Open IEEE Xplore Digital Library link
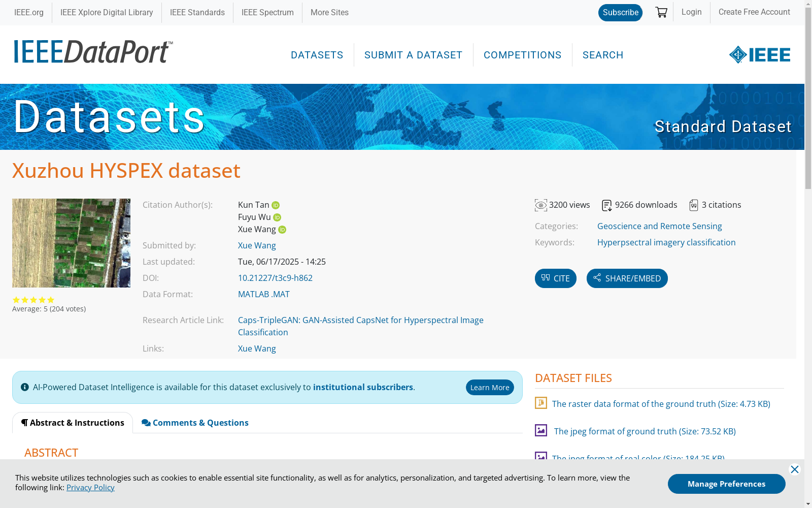This screenshot has width=812, height=508. pyautogui.click(x=107, y=12)
